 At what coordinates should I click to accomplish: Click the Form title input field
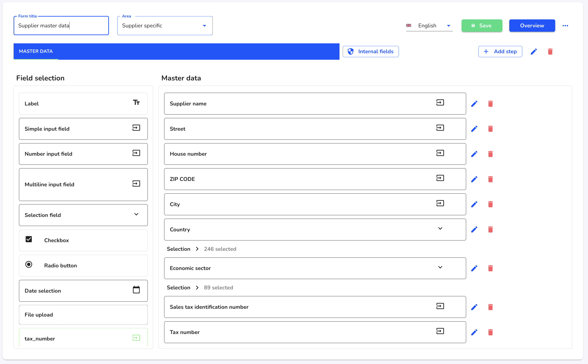coord(61,26)
